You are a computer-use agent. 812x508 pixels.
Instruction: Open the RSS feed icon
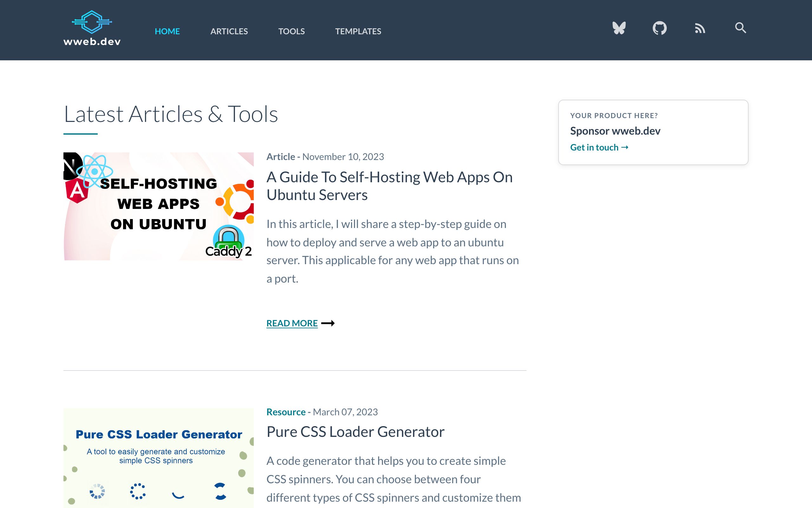700,28
